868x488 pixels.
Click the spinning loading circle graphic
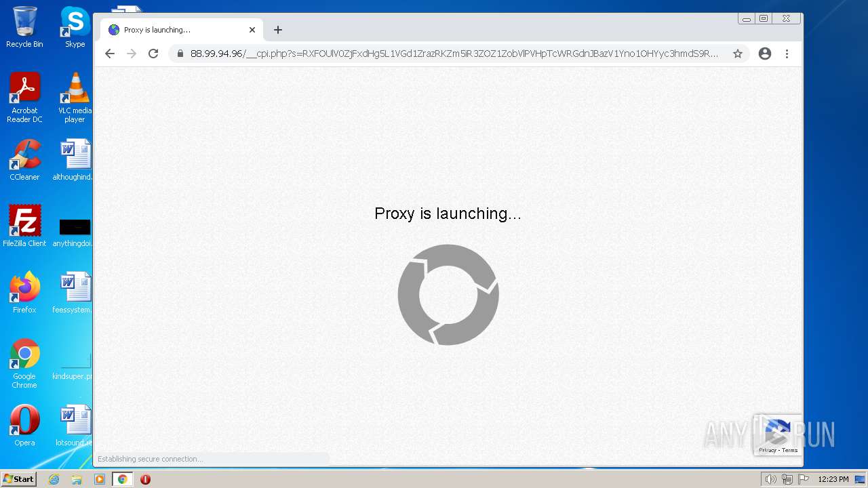pos(448,295)
